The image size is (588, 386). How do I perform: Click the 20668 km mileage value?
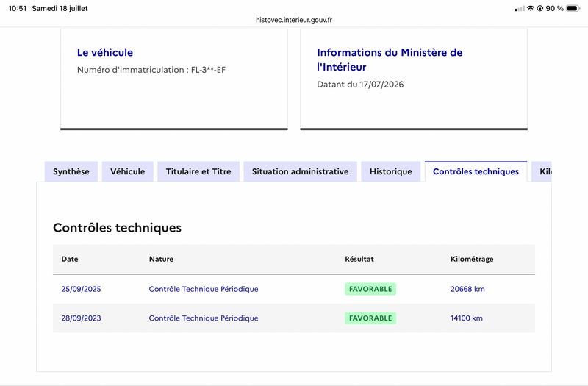[467, 289]
